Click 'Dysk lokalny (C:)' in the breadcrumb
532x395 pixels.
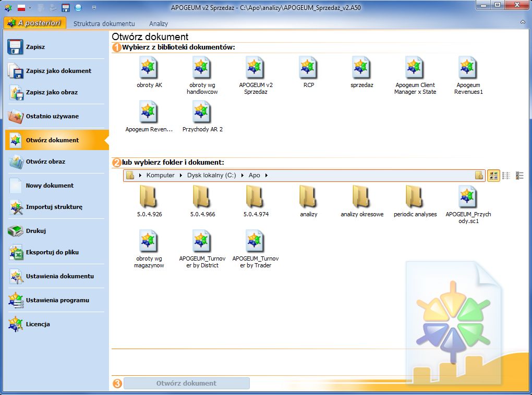pos(211,175)
